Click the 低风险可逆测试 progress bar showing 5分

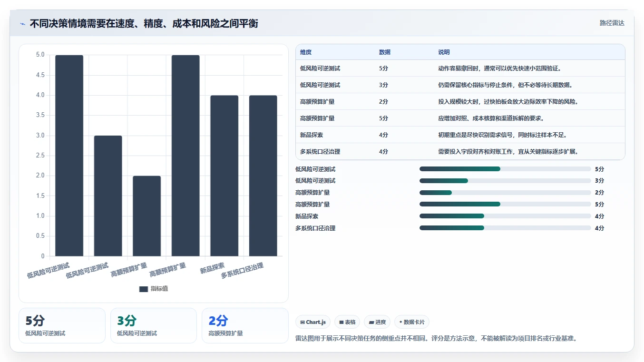tap(505, 169)
